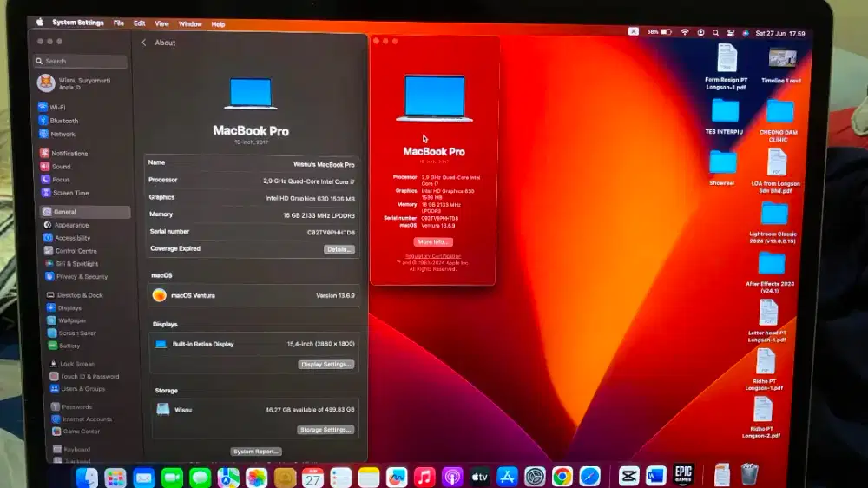
Task: Click coverage Details button
Action: (x=339, y=250)
